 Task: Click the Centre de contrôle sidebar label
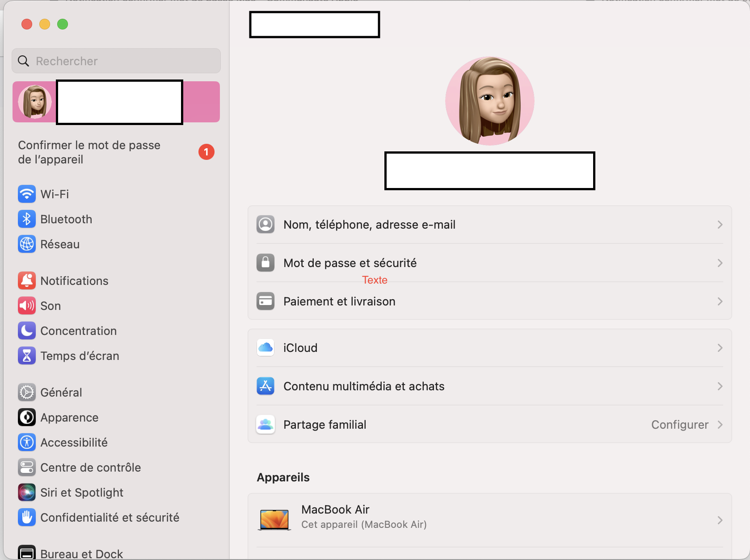coord(91,467)
